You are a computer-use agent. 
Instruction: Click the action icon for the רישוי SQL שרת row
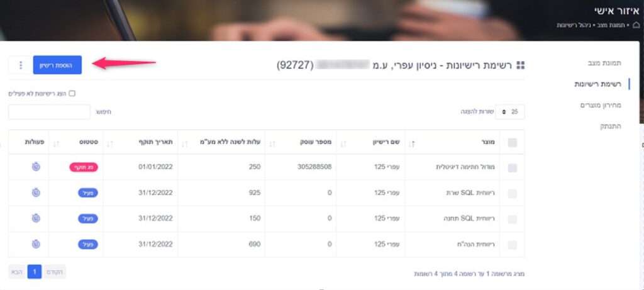[x=36, y=192]
